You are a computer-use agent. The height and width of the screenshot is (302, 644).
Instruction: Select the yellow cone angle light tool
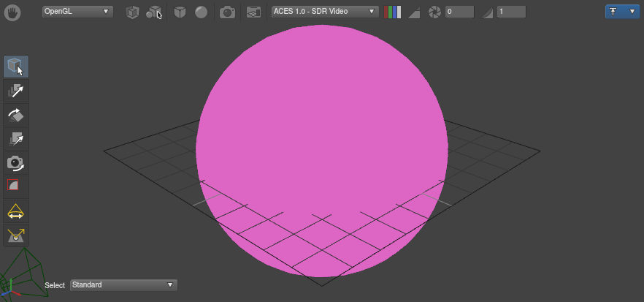(16, 211)
